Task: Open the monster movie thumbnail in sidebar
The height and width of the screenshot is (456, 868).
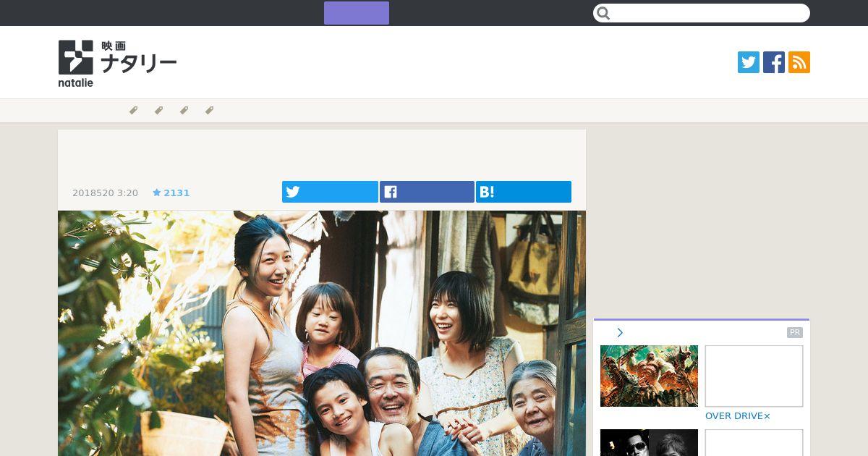Action: tap(649, 376)
